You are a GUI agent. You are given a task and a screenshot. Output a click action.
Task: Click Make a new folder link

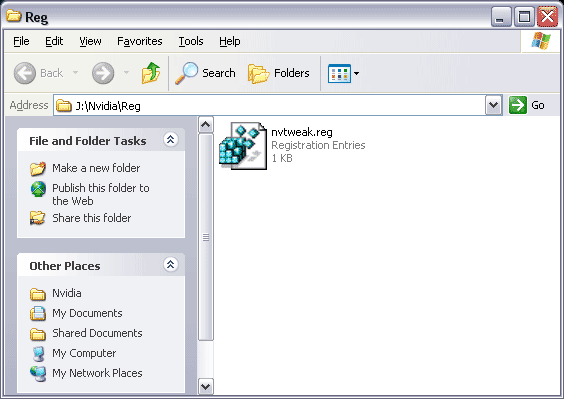click(96, 168)
